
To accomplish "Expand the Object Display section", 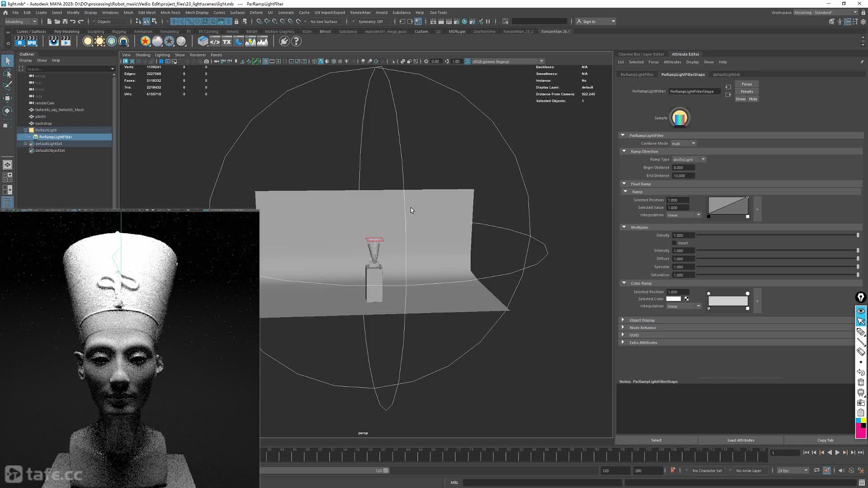I will pos(623,320).
